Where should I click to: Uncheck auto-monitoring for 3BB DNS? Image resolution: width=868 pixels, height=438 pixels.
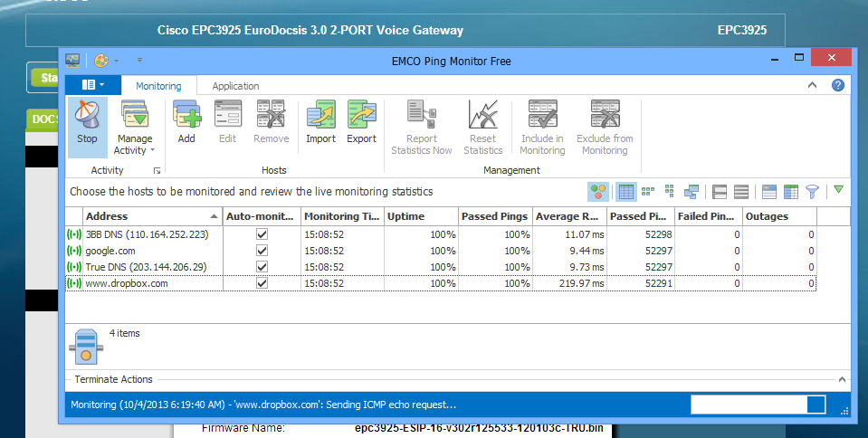262,234
